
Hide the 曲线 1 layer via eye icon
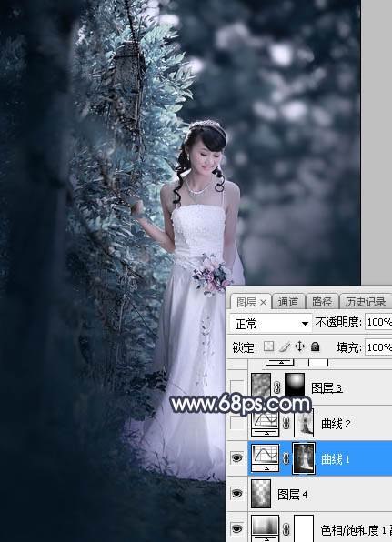(236, 458)
